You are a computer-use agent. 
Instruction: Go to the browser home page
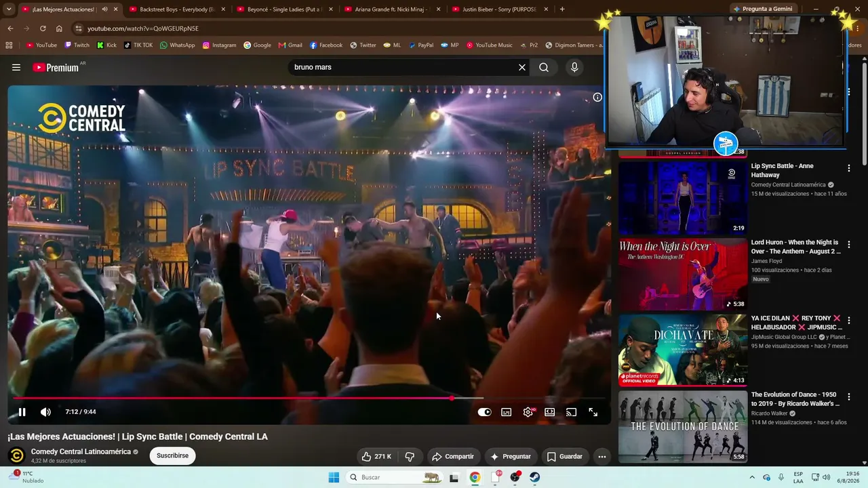click(59, 28)
